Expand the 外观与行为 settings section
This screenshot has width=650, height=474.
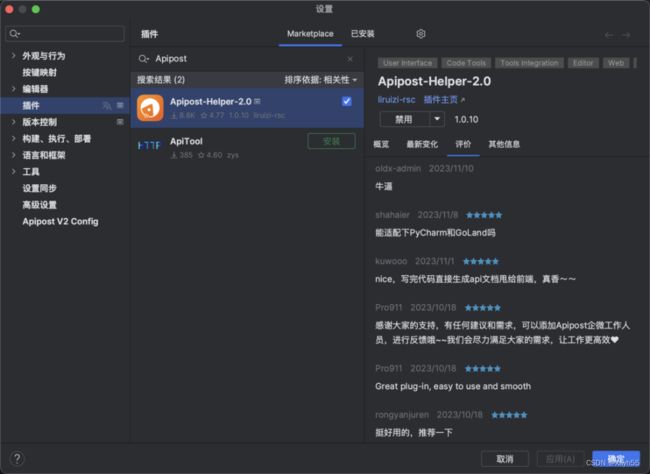(13, 56)
